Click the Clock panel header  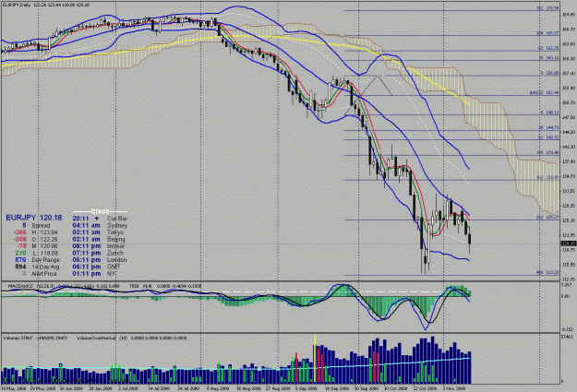pos(100,211)
